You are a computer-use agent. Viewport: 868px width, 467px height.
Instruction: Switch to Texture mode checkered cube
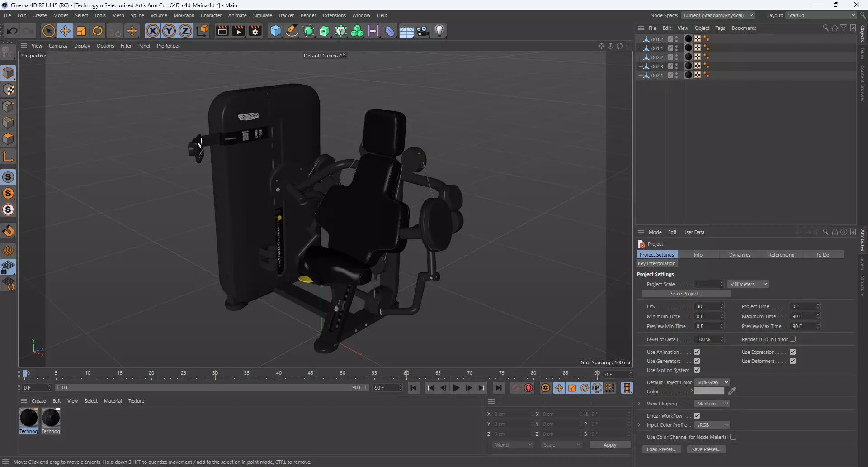[x=8, y=90]
